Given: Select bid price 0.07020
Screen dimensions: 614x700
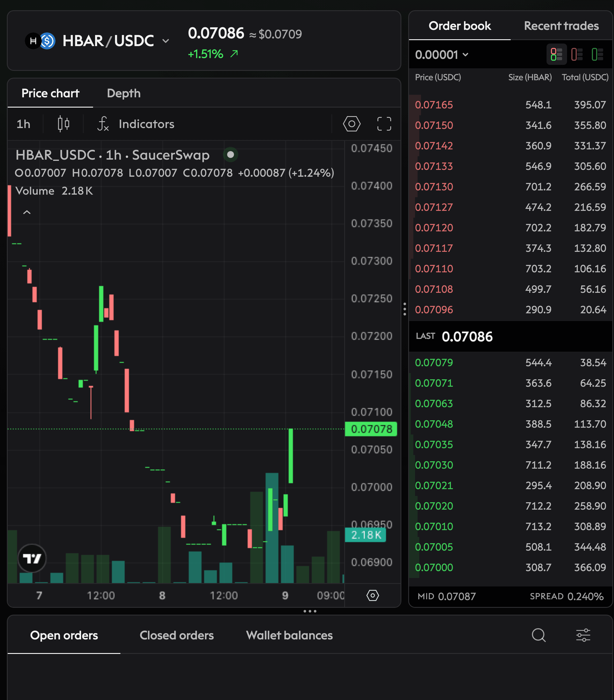Looking at the screenshot, I should point(434,506).
